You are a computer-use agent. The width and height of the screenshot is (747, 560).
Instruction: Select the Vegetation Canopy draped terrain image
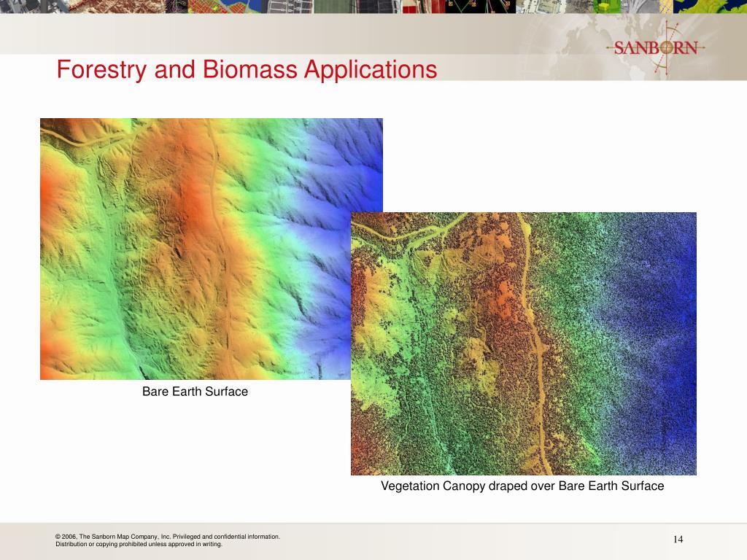click(x=524, y=343)
